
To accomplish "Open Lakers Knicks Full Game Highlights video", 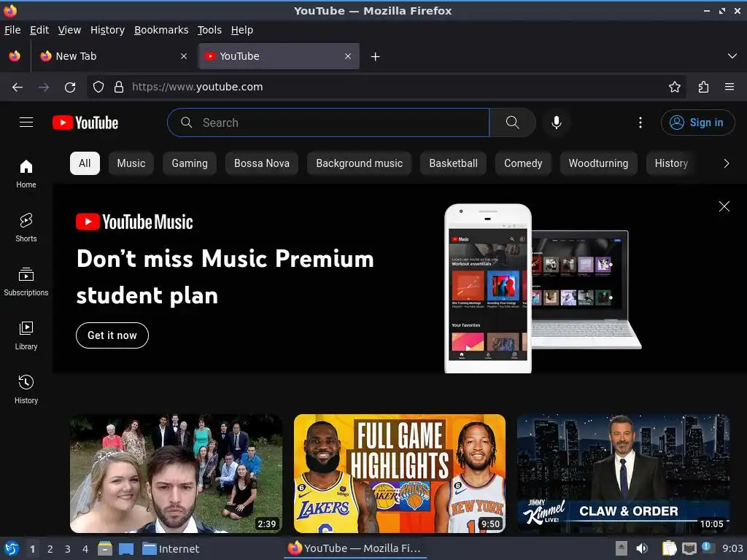I will coord(399,473).
